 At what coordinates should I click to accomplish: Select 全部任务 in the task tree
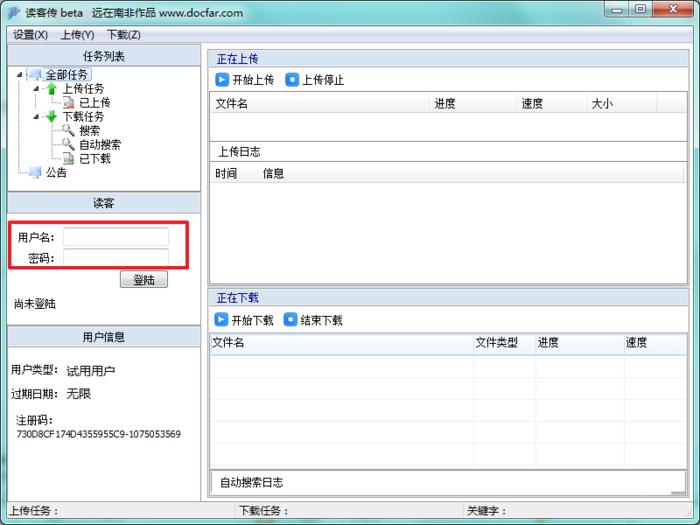[67, 75]
